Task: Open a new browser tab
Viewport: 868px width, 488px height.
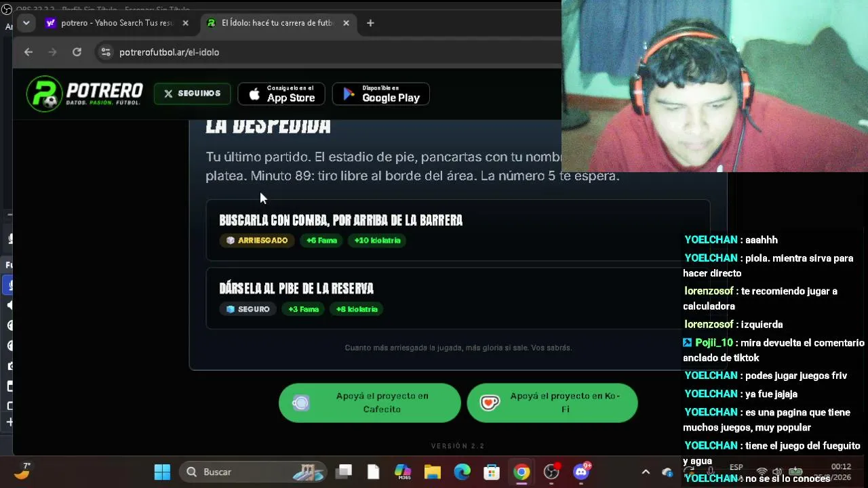Action: (x=370, y=23)
